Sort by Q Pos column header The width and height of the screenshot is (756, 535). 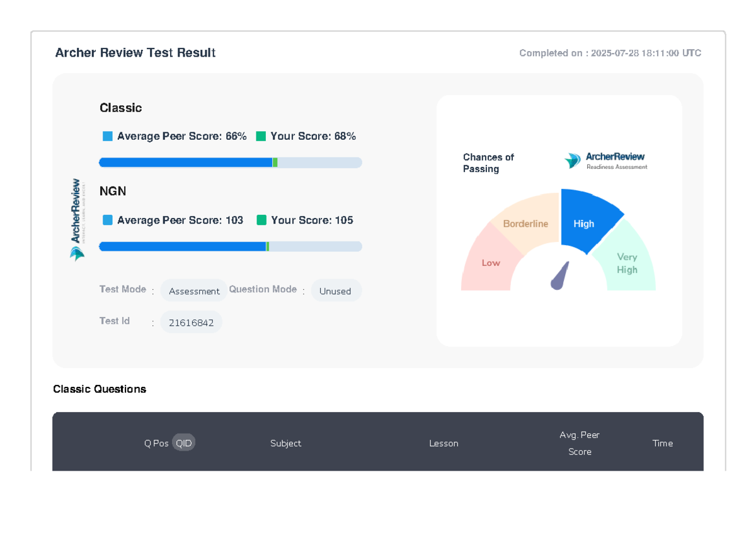click(x=156, y=443)
